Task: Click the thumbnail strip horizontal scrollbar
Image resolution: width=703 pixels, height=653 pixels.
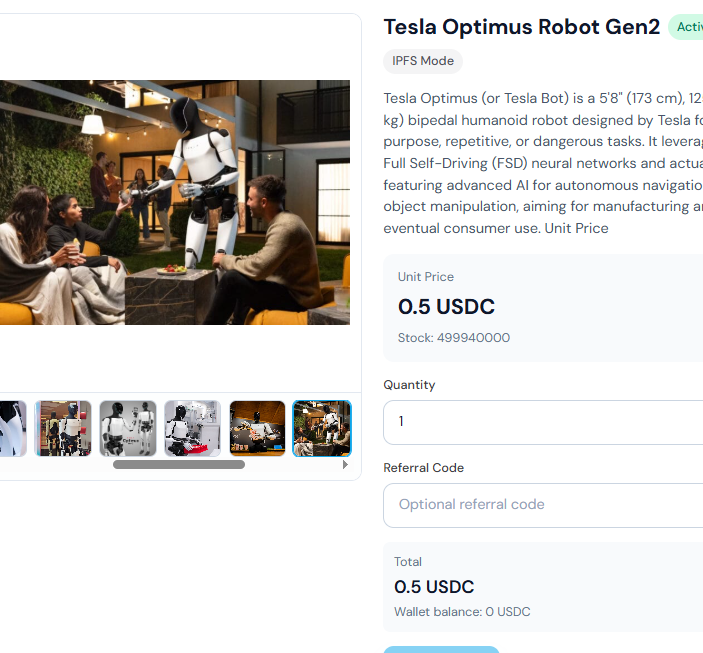Action: [179, 465]
